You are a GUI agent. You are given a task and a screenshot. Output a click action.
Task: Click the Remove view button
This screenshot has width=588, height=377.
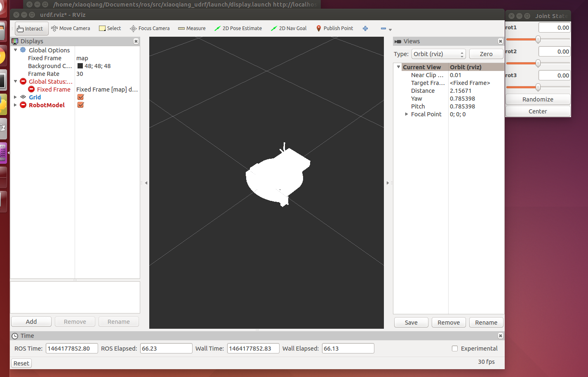449,323
